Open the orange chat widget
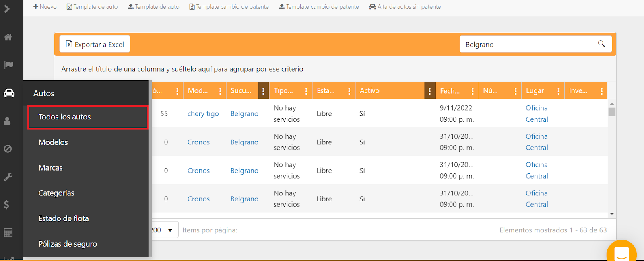Screen dimensions: 644x261 (621, 253)
